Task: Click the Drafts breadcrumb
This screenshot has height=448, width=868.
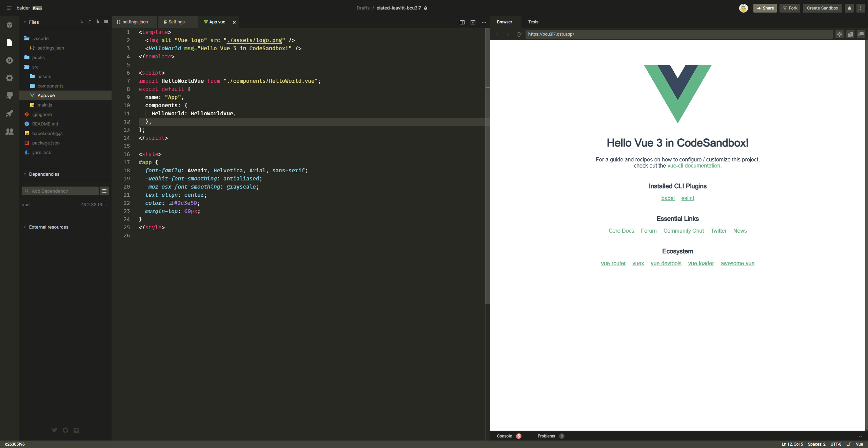Action: click(363, 8)
